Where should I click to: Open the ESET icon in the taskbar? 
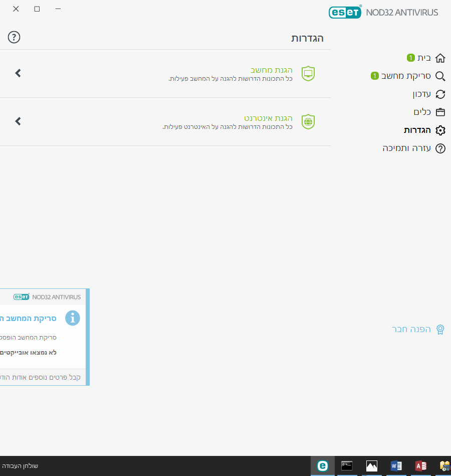pos(323,465)
